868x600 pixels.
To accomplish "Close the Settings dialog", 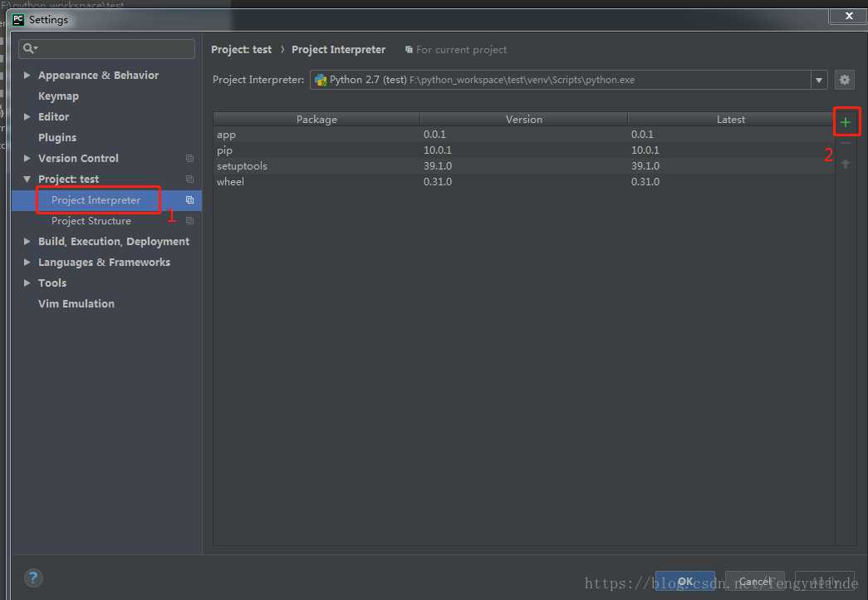I will pos(849,16).
